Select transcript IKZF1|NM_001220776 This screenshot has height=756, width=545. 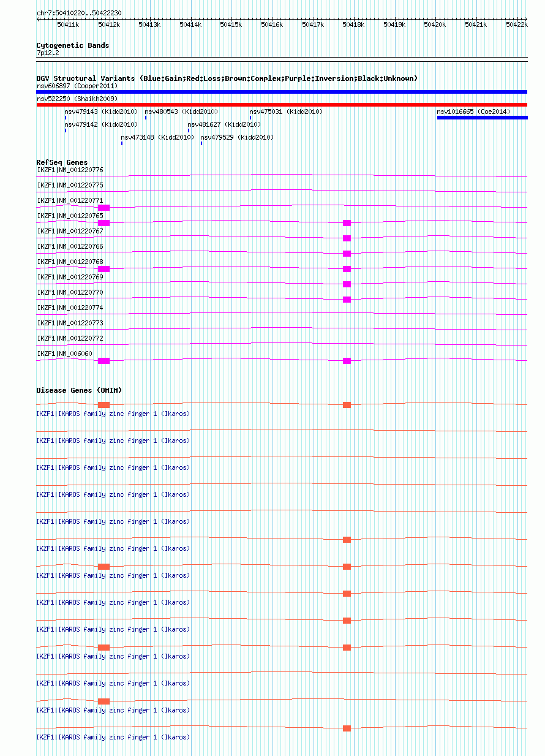click(x=70, y=170)
